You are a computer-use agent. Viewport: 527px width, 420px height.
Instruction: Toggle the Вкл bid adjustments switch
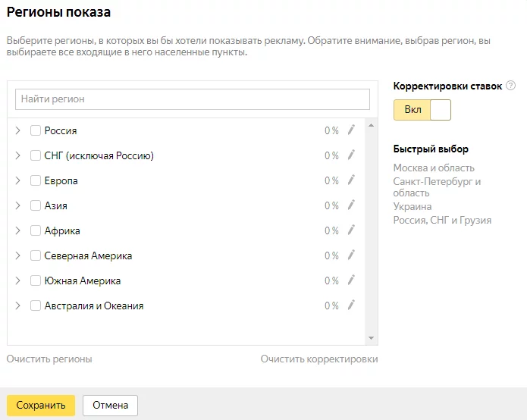422,110
